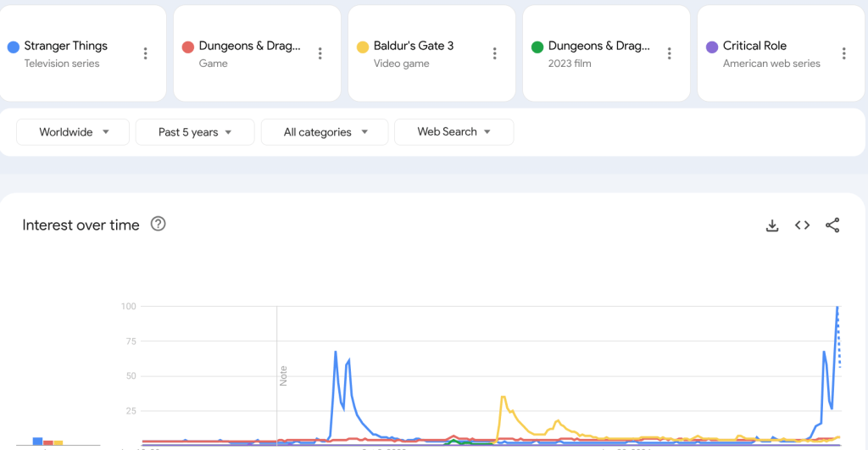The image size is (868, 450).
Task: Click the purple Critical Role color dot
Action: coord(712,47)
